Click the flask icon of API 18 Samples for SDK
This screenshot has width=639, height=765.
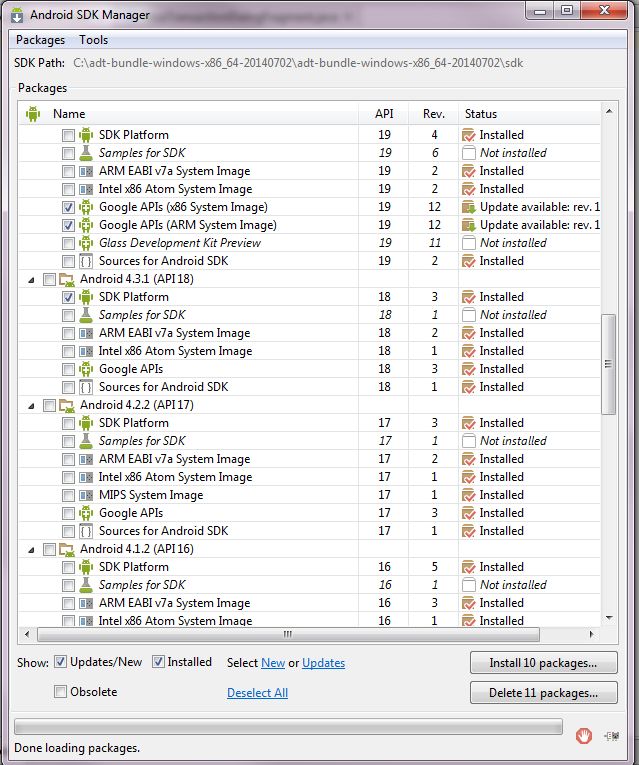[86, 315]
